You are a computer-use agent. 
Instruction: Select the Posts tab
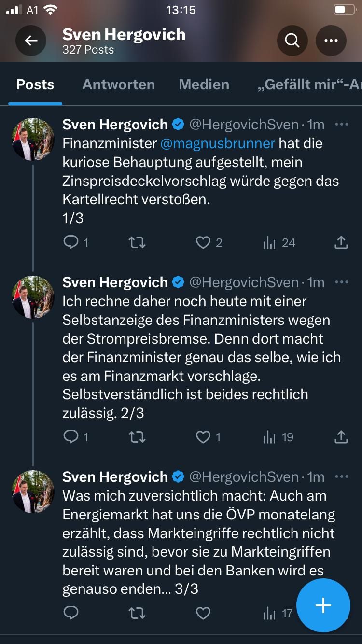pyautogui.click(x=35, y=84)
